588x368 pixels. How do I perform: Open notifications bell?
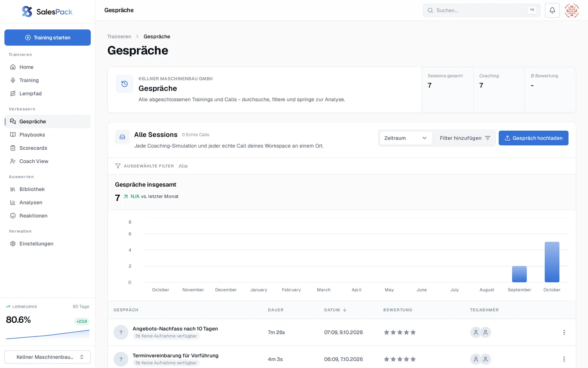coord(552,10)
